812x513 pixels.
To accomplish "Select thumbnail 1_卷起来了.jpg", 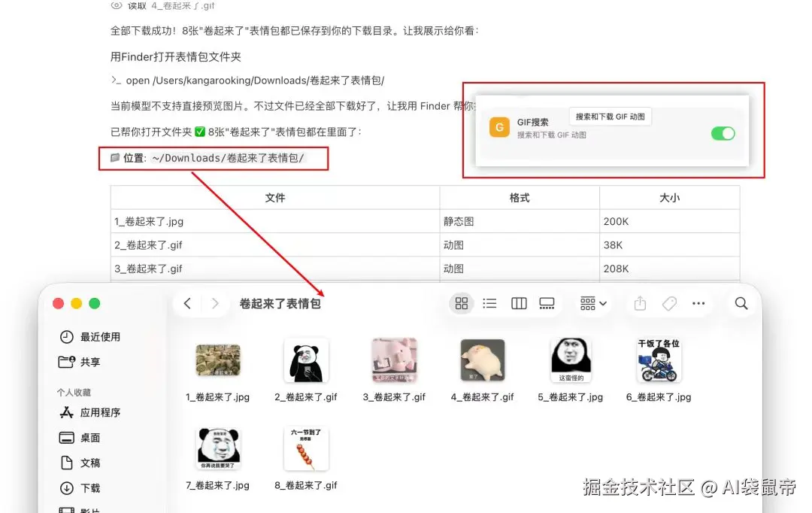I will [218, 360].
